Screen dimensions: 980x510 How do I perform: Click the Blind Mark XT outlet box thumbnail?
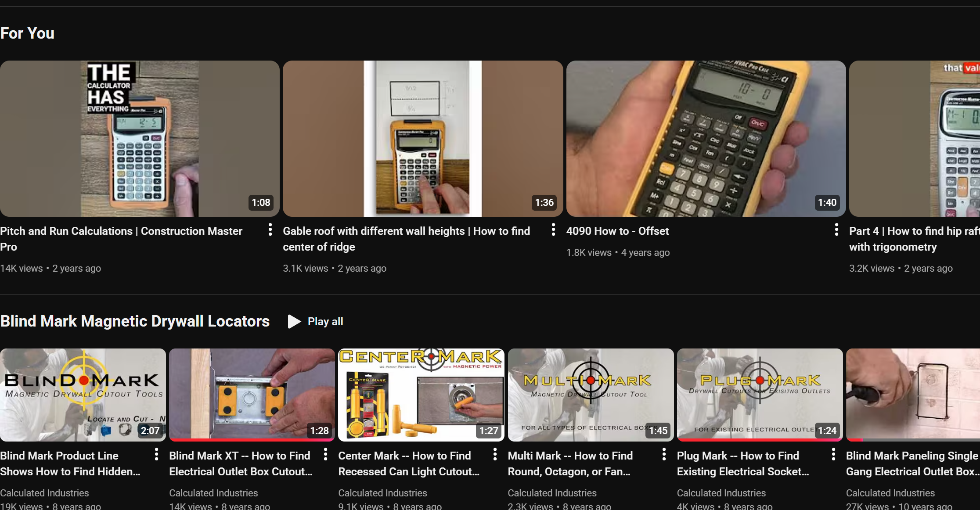(252, 395)
